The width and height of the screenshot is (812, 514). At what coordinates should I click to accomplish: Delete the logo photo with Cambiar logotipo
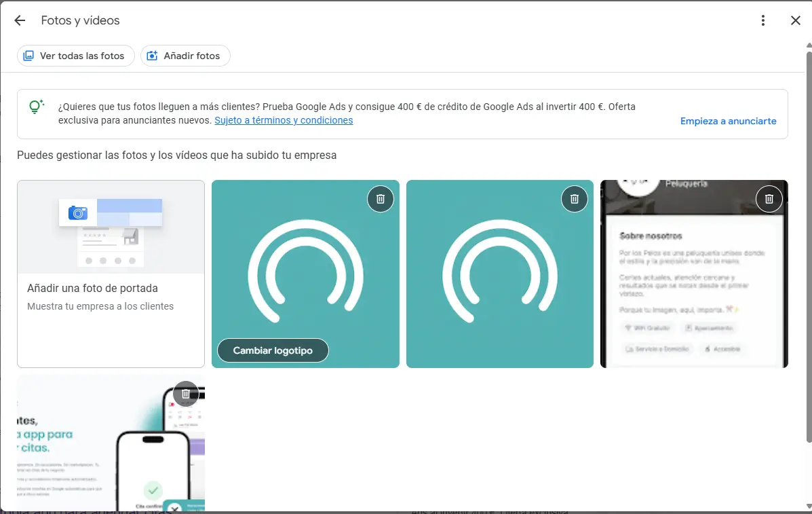click(381, 199)
